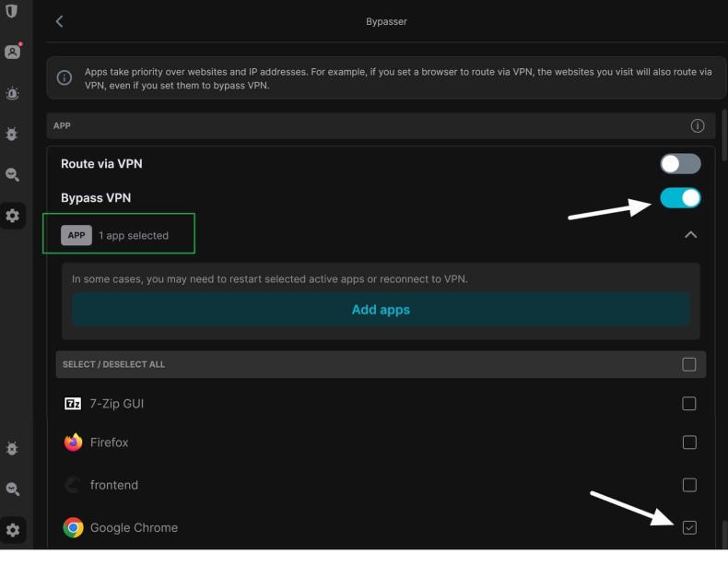Collapse the selected apps list chevron
This screenshot has height=566, width=728.
click(690, 235)
